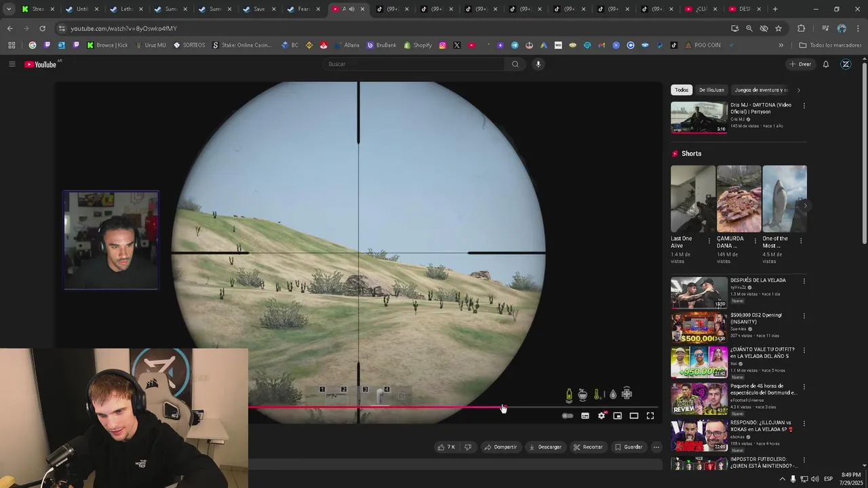Switch to the Lethal browser tab
868x488 pixels.
(x=127, y=9)
